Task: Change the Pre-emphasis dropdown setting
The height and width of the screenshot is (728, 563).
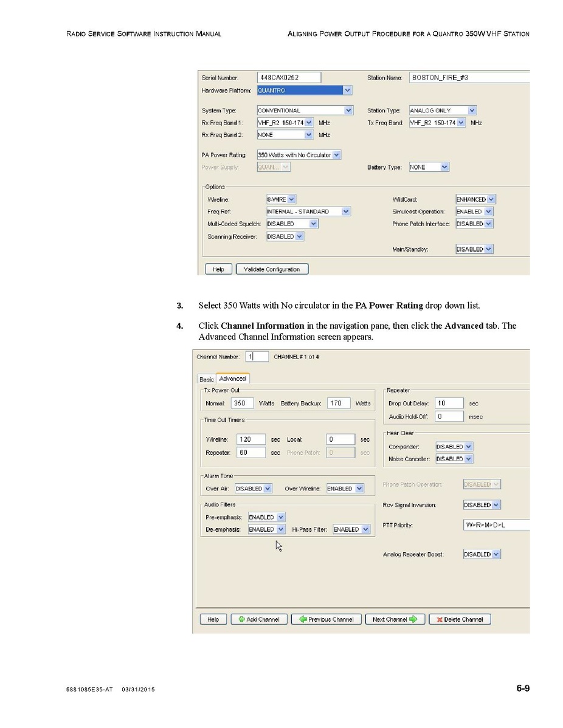Action: [280, 517]
